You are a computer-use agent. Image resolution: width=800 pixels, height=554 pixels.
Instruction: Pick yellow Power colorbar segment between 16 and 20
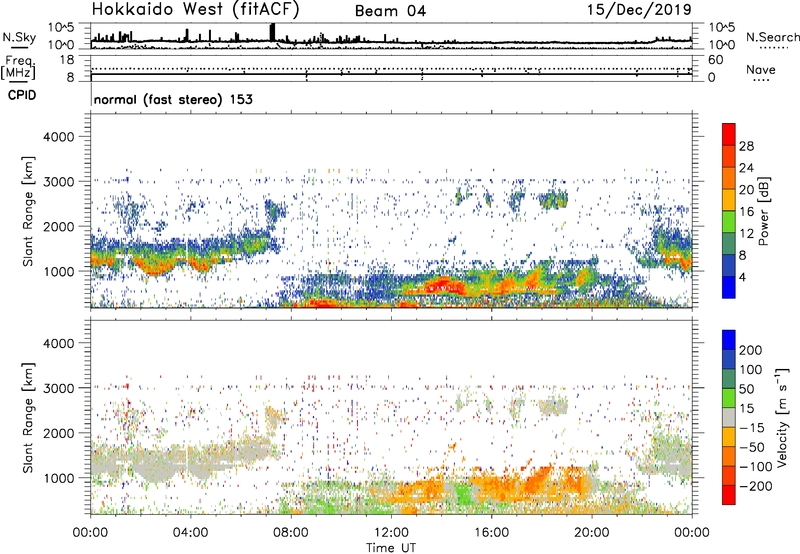(729, 200)
